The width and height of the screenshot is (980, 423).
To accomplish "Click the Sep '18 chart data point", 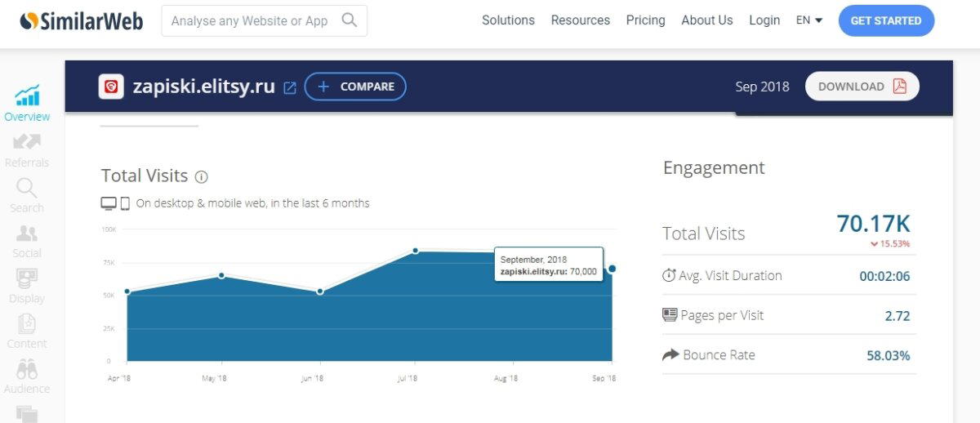I will click(612, 269).
